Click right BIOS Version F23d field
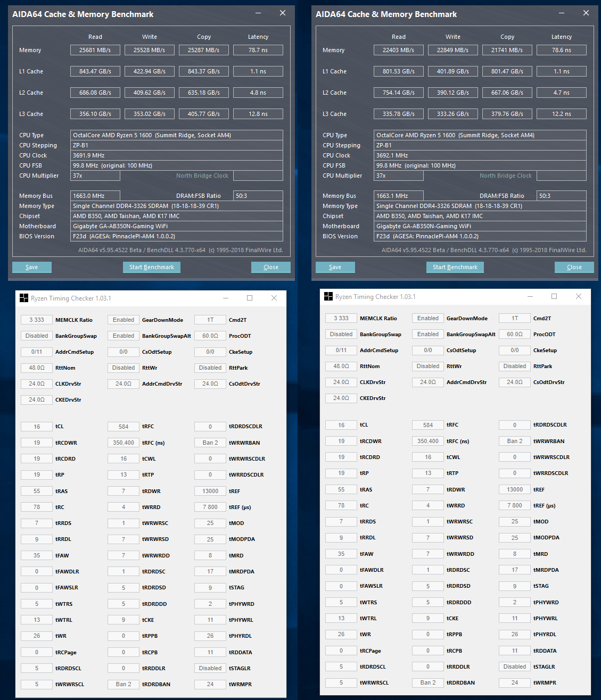601x700 pixels. pos(480,236)
